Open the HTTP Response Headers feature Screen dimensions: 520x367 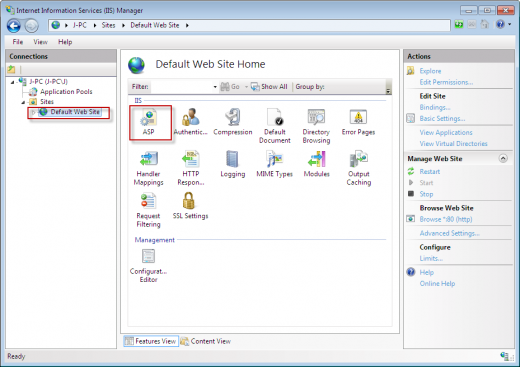pos(191,168)
